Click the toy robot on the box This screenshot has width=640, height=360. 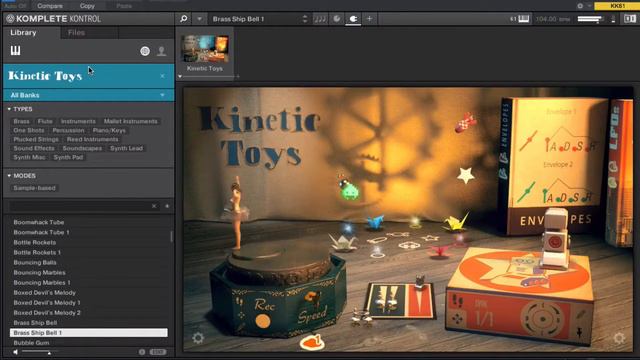click(x=555, y=238)
